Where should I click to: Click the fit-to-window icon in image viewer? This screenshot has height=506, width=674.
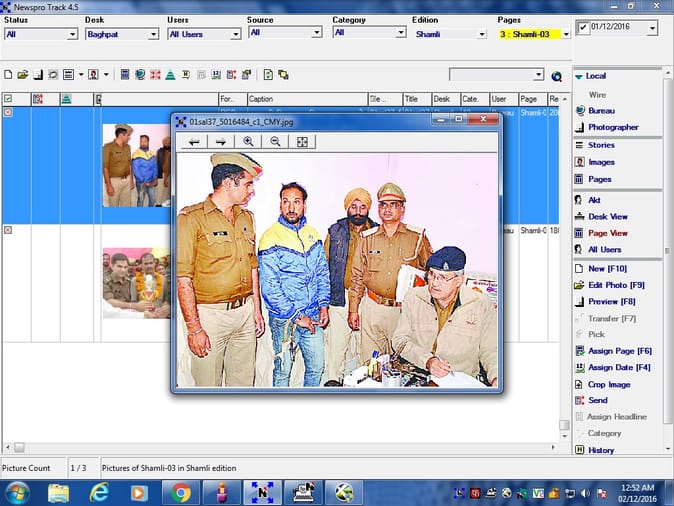302,142
